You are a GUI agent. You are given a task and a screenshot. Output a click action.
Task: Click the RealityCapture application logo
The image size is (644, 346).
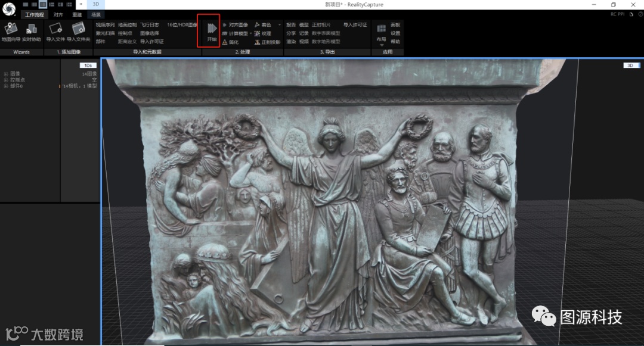(8, 8)
